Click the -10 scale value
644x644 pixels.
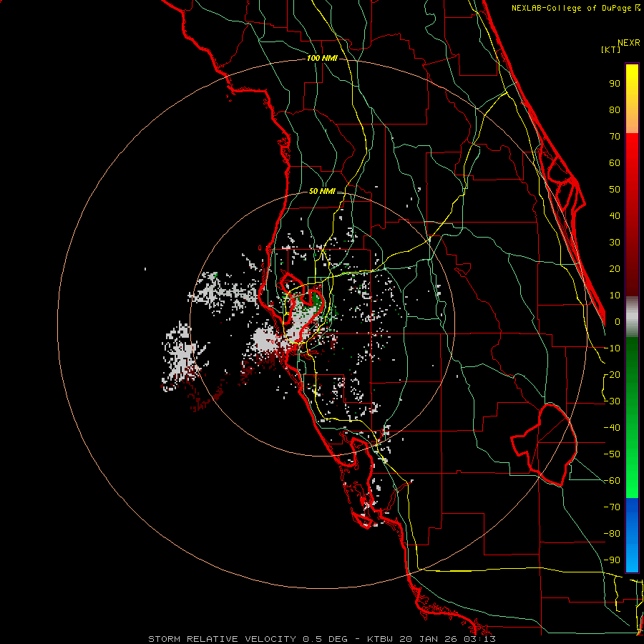pos(612,348)
